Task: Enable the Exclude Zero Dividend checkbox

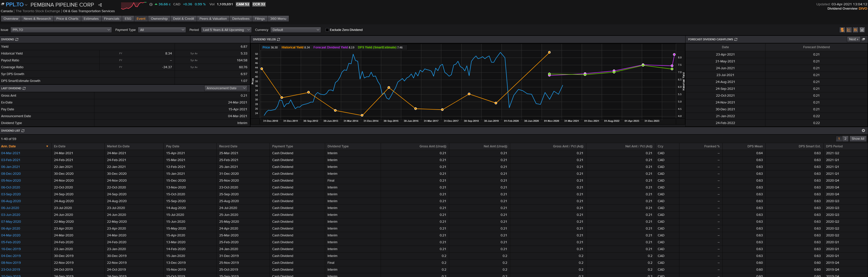Action: pos(327,30)
